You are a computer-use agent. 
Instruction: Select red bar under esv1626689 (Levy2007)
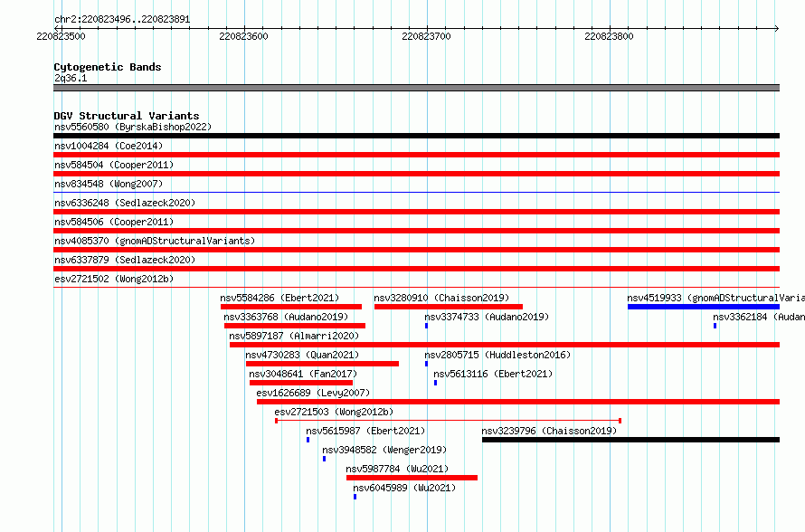tap(518, 402)
